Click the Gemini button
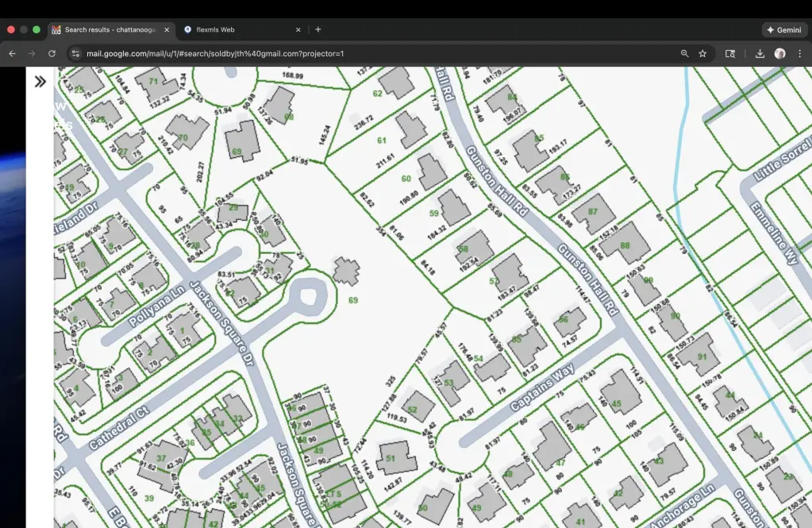Viewport: 812px width, 528px height. [x=784, y=29]
